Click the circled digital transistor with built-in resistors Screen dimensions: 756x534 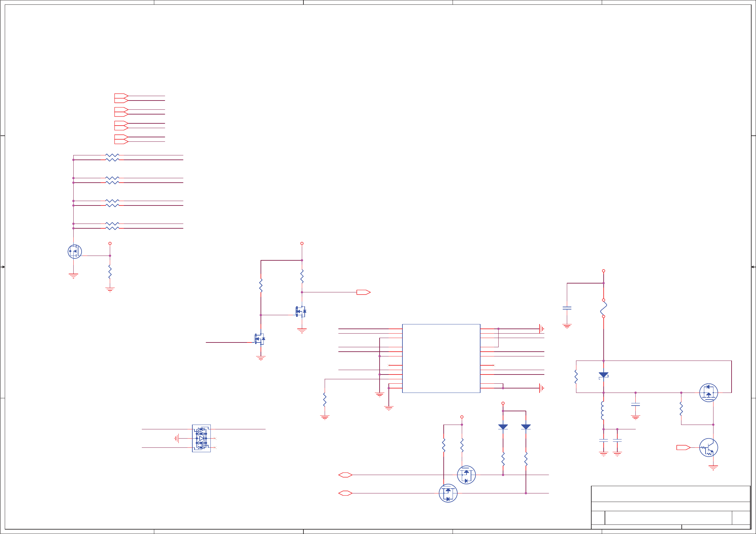(x=708, y=447)
